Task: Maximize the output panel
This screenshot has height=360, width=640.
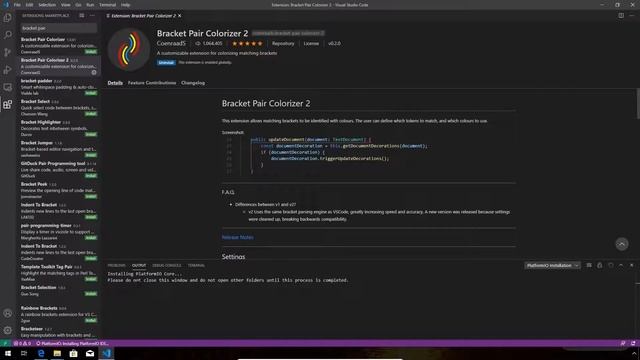Action: point(621,265)
